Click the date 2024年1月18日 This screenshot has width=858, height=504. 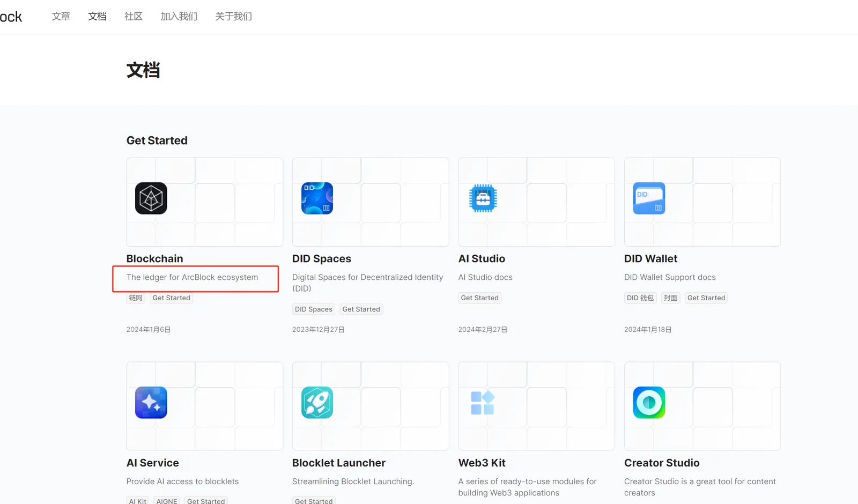tap(648, 330)
